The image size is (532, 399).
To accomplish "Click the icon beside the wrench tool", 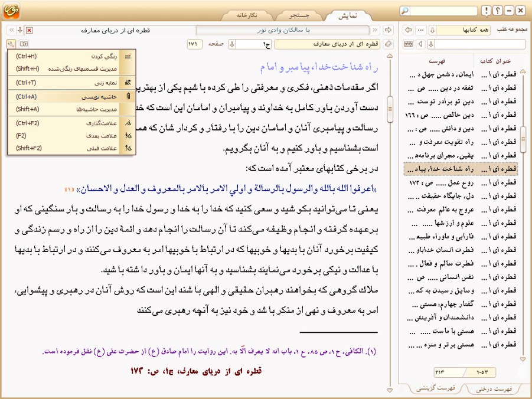I will click(24, 44).
